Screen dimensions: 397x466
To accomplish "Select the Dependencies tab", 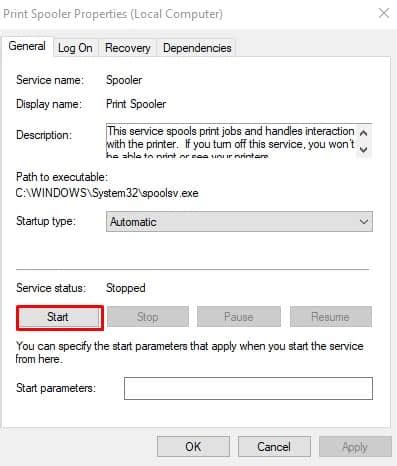I will (x=197, y=48).
